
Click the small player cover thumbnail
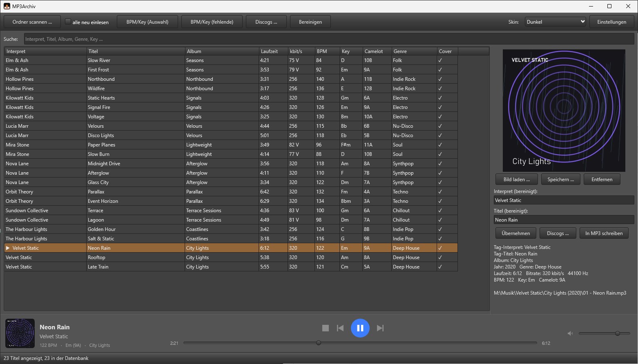tap(20, 333)
